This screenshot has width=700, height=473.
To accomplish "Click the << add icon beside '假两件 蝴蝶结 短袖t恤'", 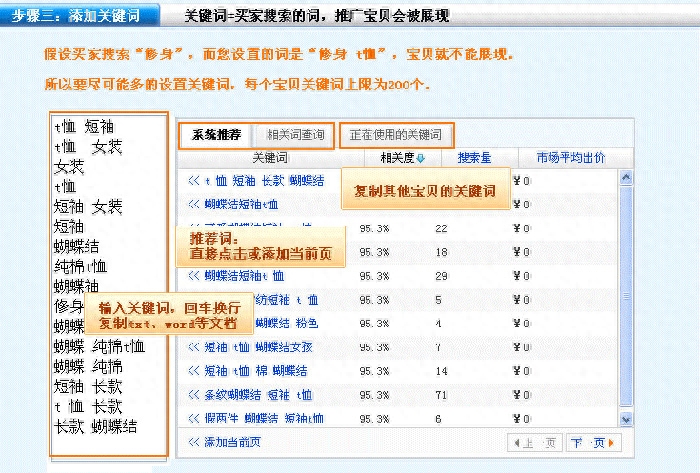I will point(193,419).
